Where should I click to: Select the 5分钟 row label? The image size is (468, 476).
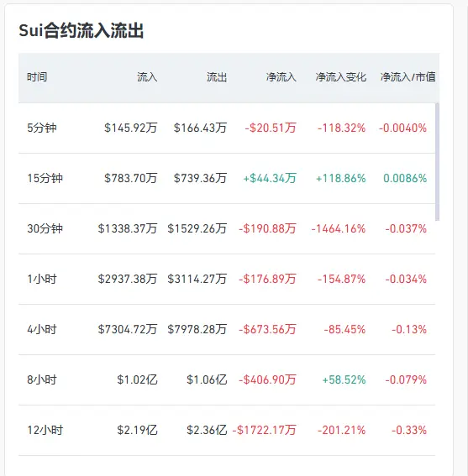point(42,128)
